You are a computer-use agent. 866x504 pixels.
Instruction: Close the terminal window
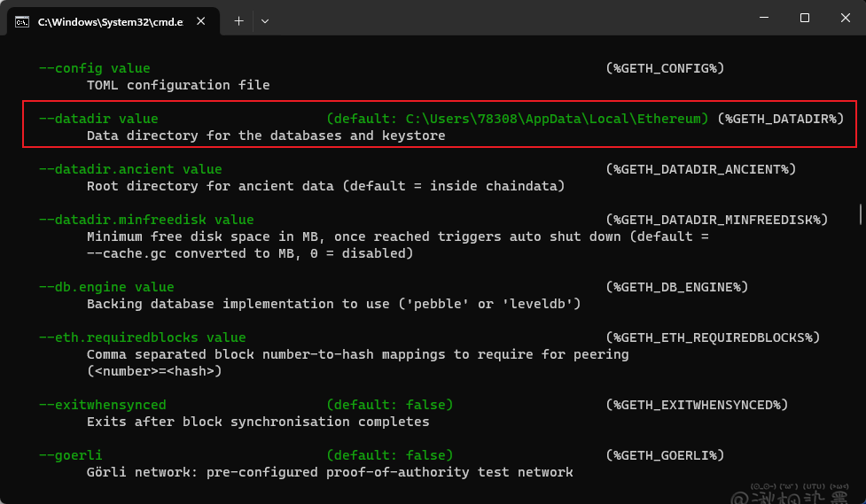[x=845, y=18]
